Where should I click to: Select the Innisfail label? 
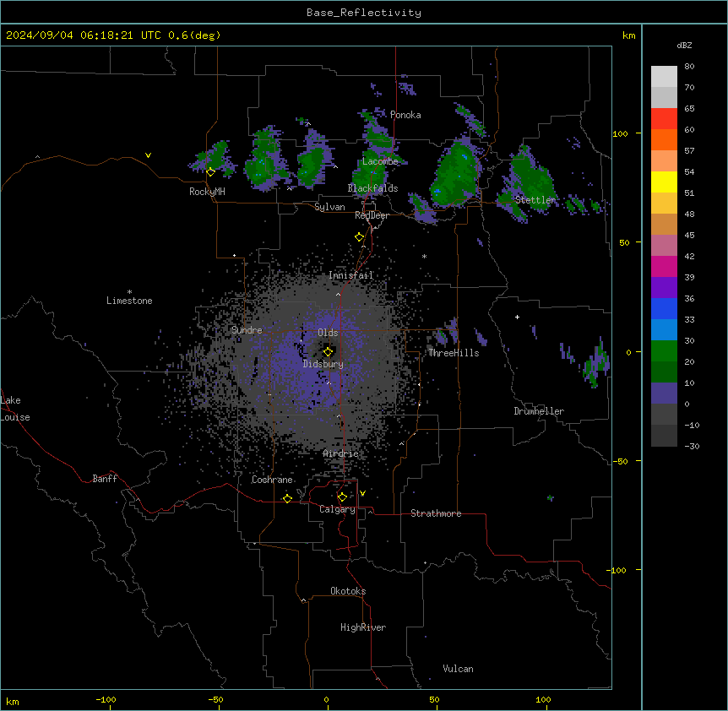point(350,275)
